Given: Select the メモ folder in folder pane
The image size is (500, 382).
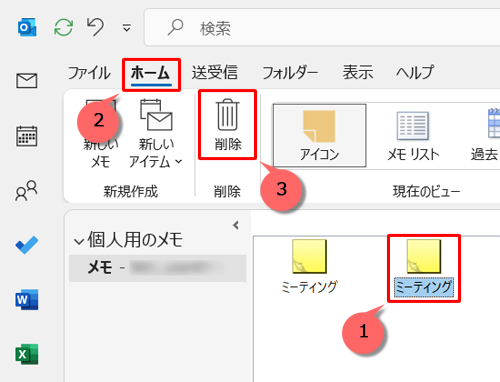Looking at the screenshot, I should (x=157, y=268).
